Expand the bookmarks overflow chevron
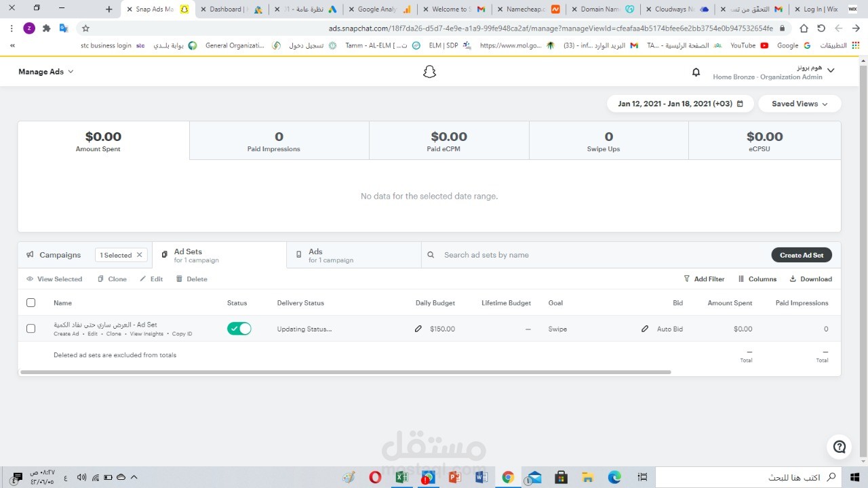868x488 pixels. 12,45
